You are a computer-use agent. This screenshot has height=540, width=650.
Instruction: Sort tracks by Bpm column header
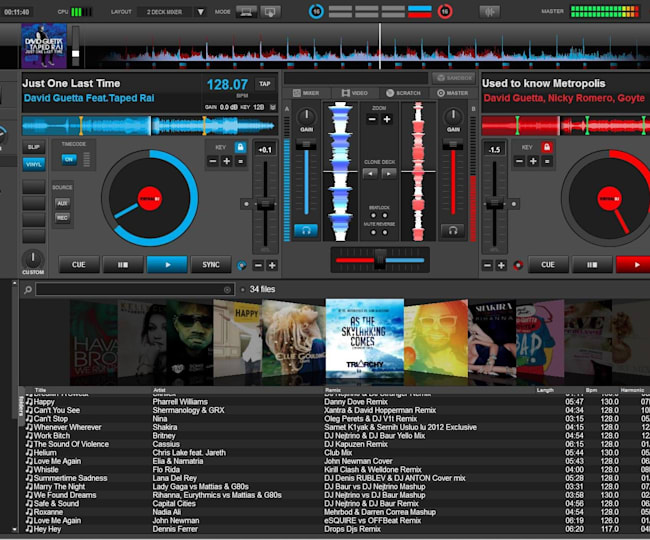click(591, 390)
